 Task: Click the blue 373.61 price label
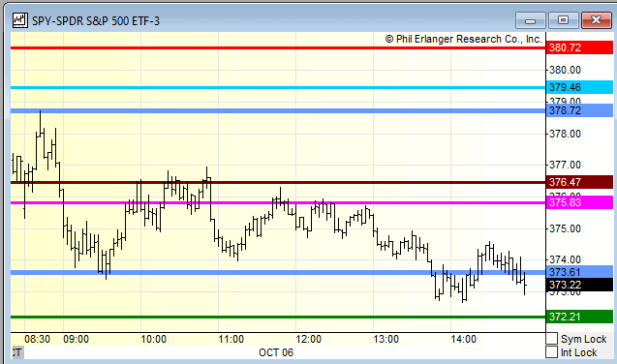point(579,272)
